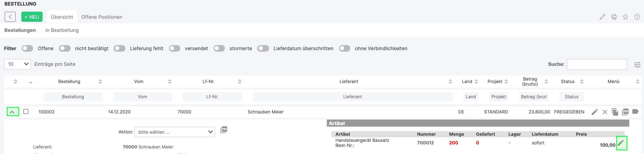Open the Einträge pro Seite dropdown

pyautogui.click(x=17, y=64)
